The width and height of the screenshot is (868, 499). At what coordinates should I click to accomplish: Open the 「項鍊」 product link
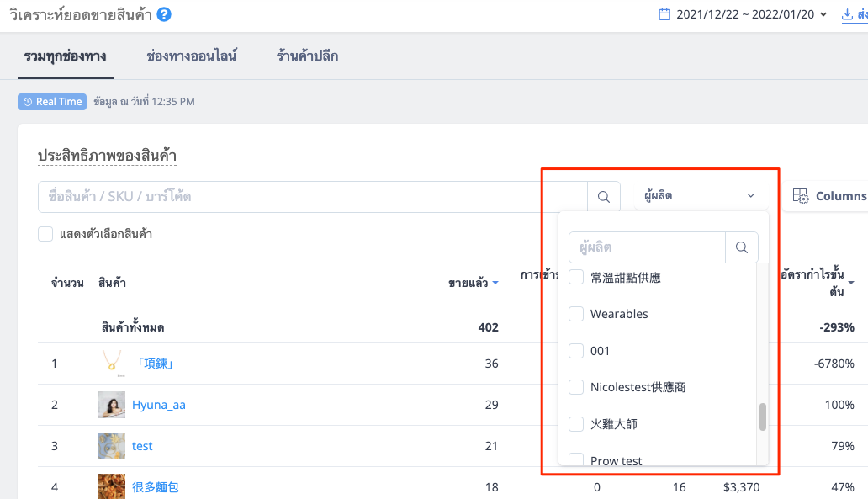(155, 364)
